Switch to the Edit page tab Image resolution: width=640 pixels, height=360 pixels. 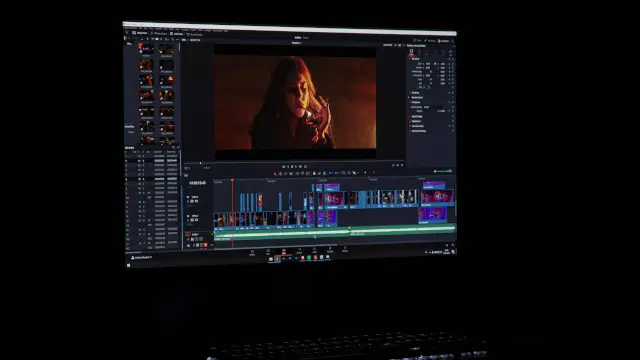(x=284, y=251)
